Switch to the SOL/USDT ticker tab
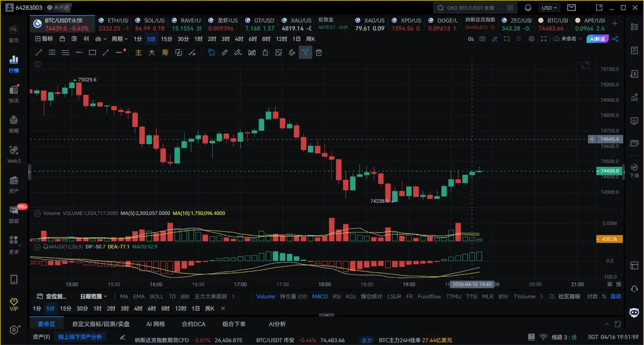 click(x=150, y=24)
